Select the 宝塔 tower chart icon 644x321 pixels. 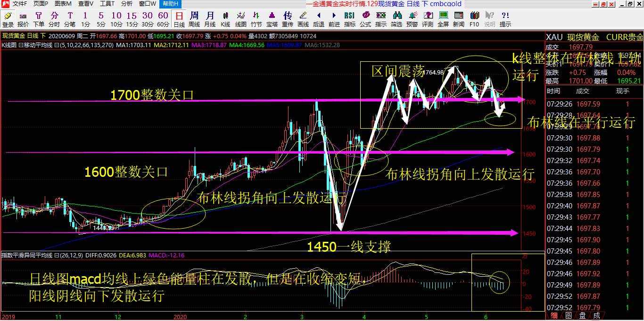[x=272, y=19]
